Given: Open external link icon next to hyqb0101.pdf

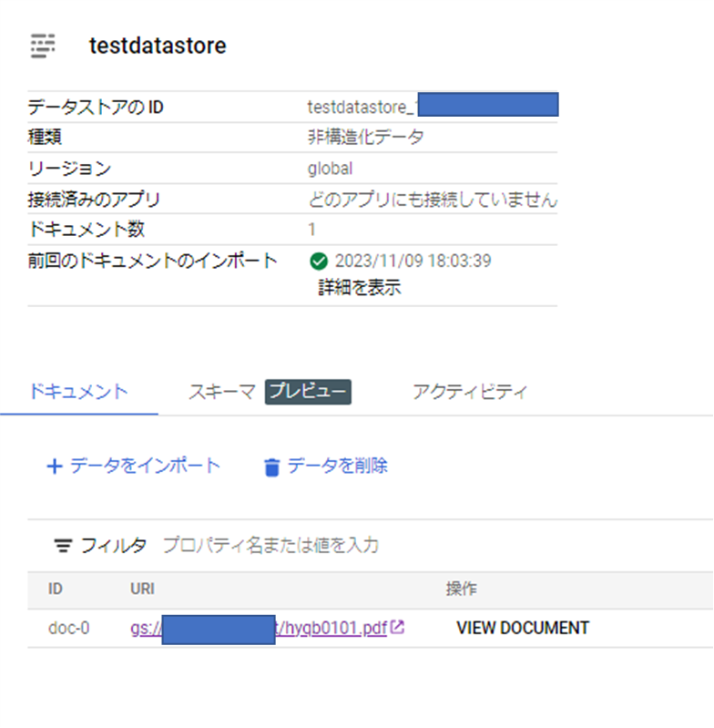Looking at the screenshot, I should point(397,627).
